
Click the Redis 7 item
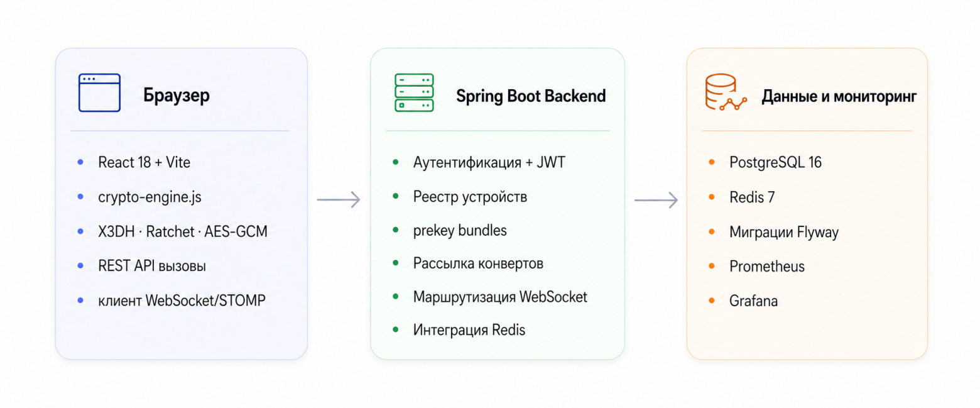(x=752, y=197)
